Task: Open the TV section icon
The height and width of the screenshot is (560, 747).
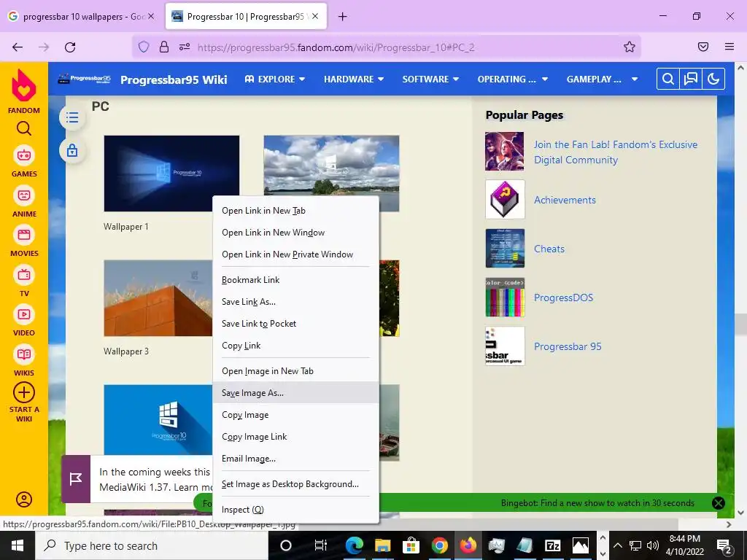Action: pos(24,275)
